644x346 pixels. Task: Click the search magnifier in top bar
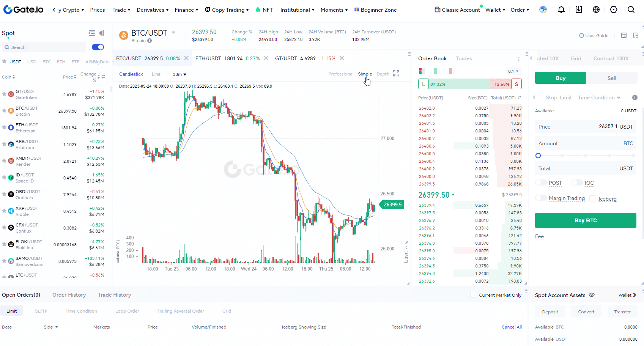[x=631, y=10]
